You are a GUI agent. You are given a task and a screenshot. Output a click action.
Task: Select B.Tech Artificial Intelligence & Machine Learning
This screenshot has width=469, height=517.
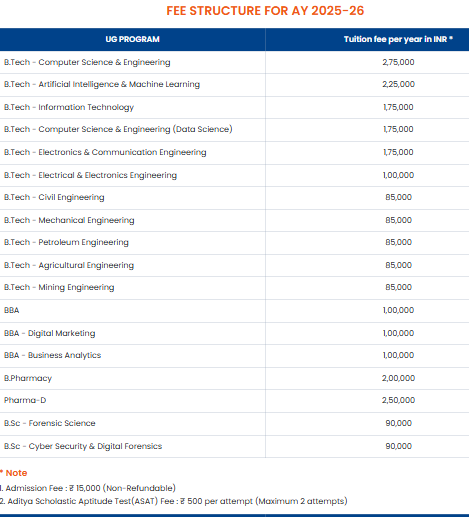coord(102,84)
